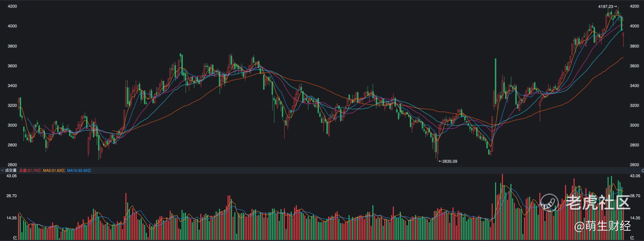Click the 总量:21.74亿 readout
Screen dimensions: 644x241
30,170
